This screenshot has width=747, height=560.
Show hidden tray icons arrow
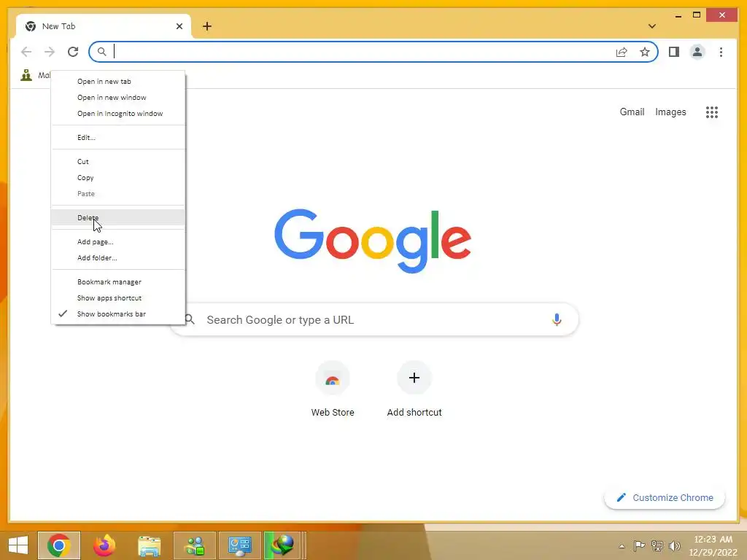point(622,546)
